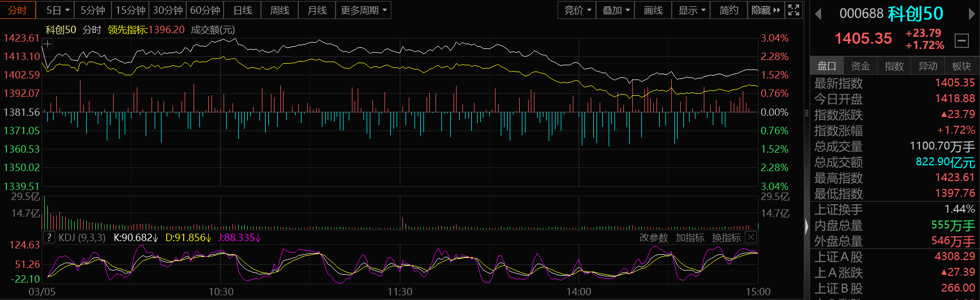Click the side panel collapse arrow handle
980x300 pixels.
[x=807, y=226]
